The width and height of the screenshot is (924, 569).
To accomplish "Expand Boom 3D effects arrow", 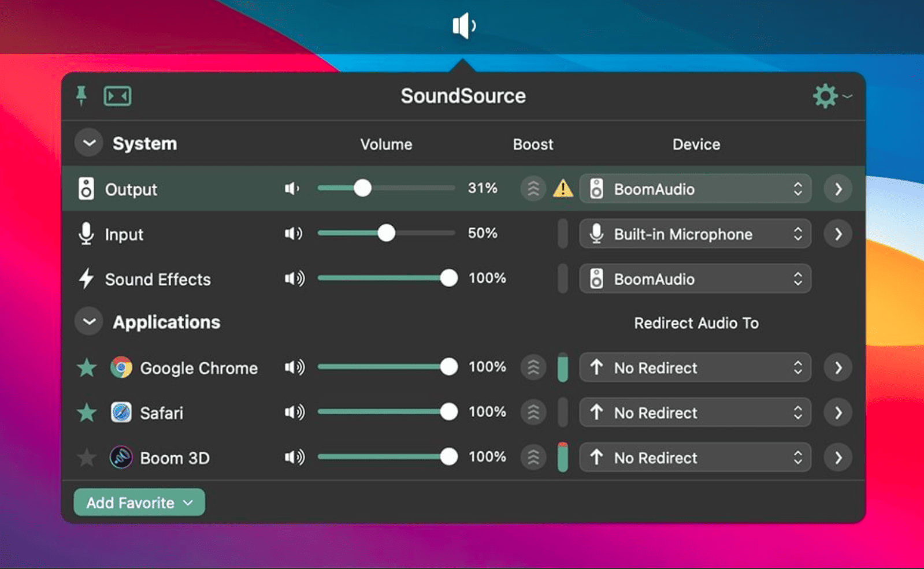I will click(x=838, y=458).
